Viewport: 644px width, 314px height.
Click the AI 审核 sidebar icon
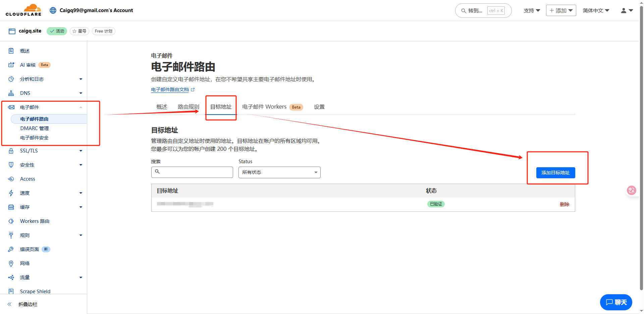pyautogui.click(x=11, y=65)
